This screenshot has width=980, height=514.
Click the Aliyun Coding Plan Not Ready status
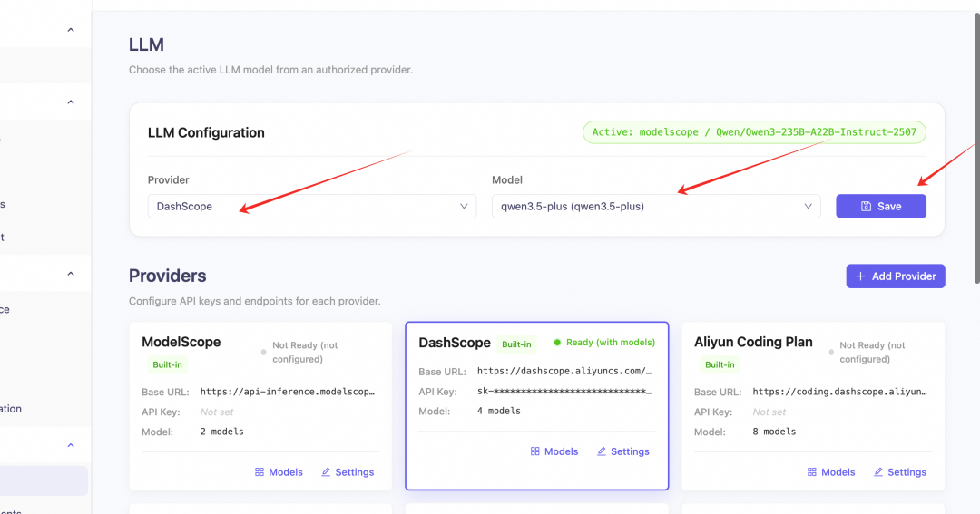873,353
